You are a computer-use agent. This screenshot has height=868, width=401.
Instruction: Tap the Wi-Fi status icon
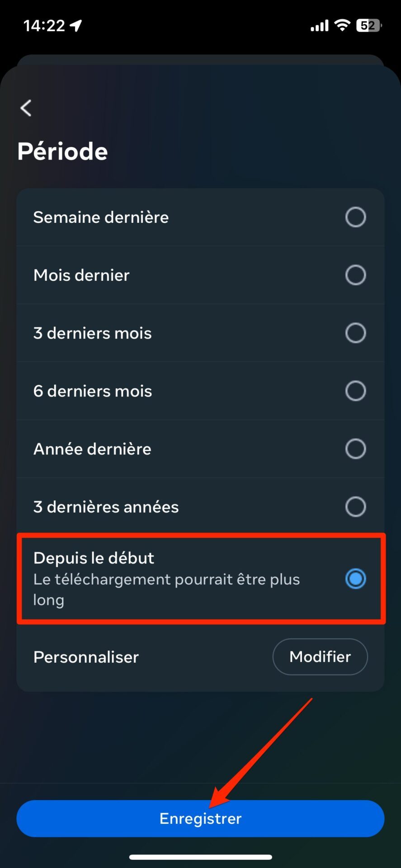[343, 25]
